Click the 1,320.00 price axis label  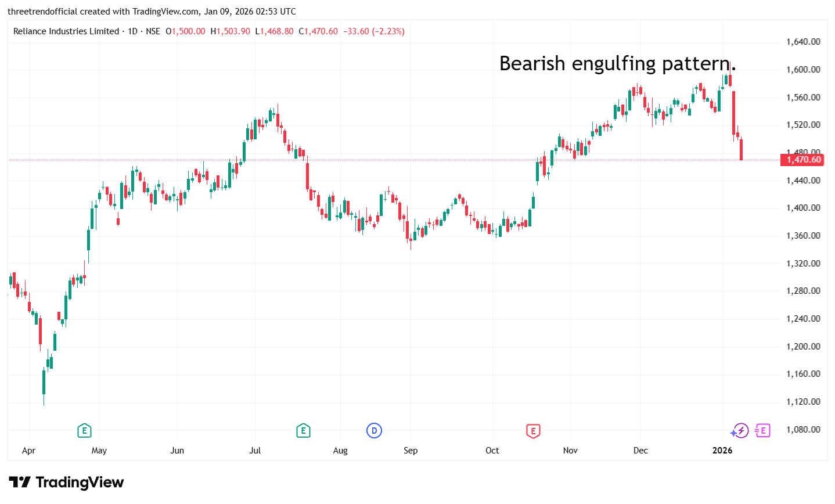[803, 264]
